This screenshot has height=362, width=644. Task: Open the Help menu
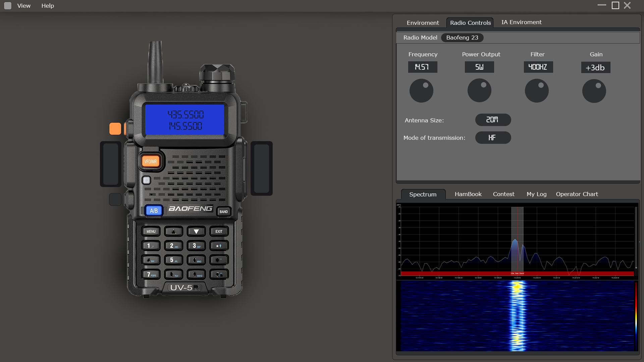pos(48,6)
